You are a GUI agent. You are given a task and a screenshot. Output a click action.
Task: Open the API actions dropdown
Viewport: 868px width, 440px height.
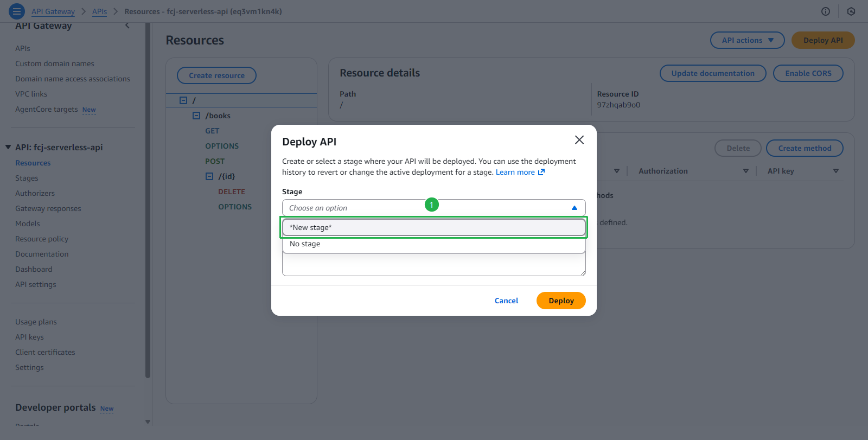[747, 40]
